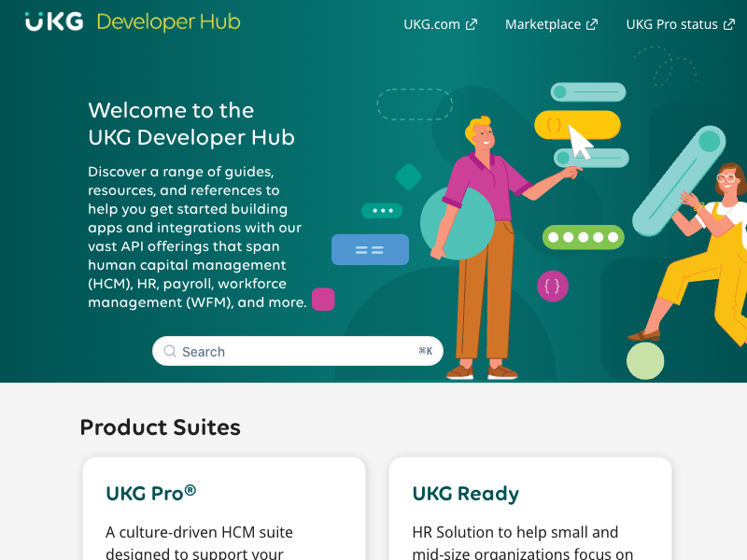Click the 'Discover a range of guides' paragraph
747x560 pixels.
(197, 237)
